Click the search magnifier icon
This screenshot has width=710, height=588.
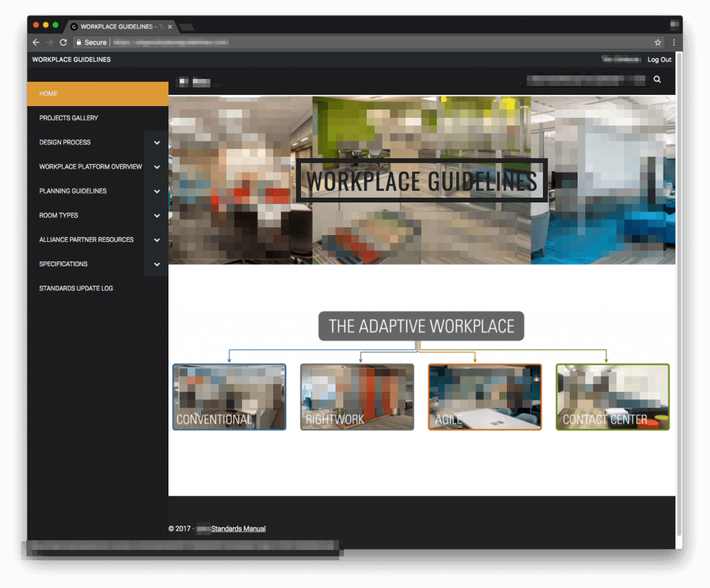point(657,79)
